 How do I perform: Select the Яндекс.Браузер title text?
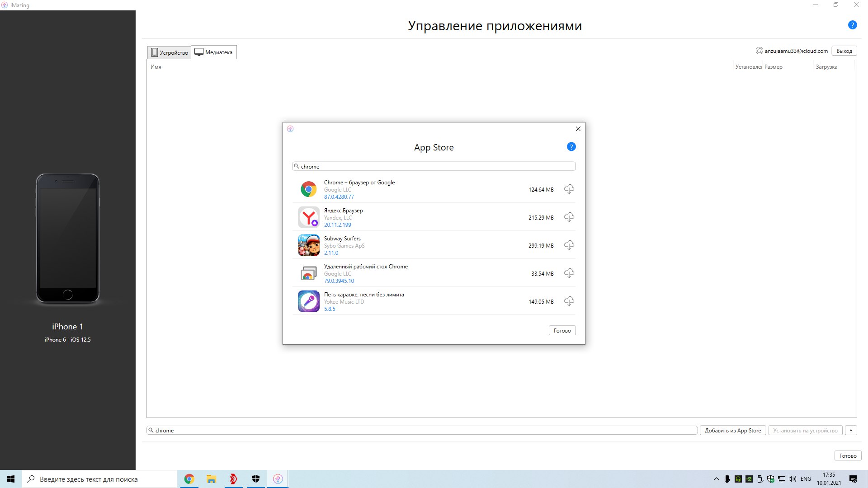click(343, 211)
